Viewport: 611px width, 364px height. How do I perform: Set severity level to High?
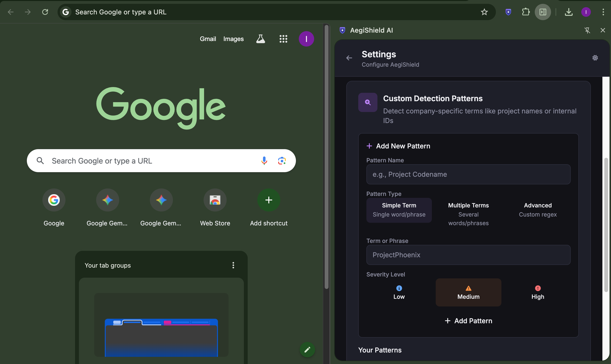click(538, 292)
